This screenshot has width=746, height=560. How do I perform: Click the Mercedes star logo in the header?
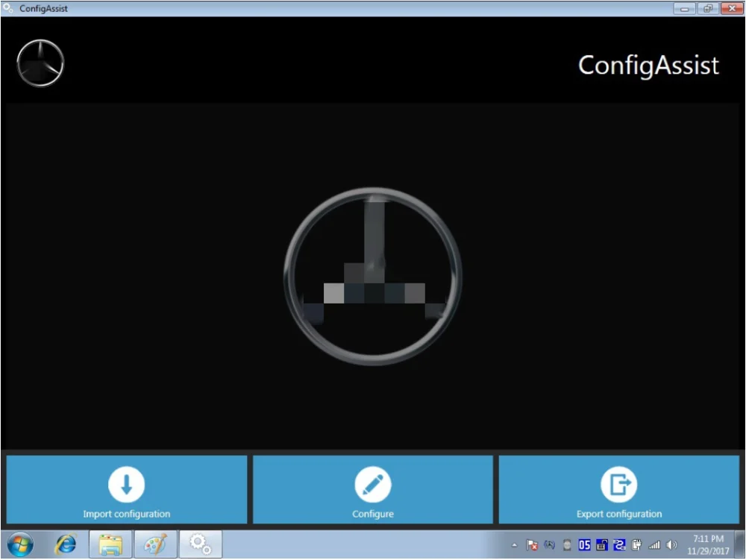[x=40, y=63]
